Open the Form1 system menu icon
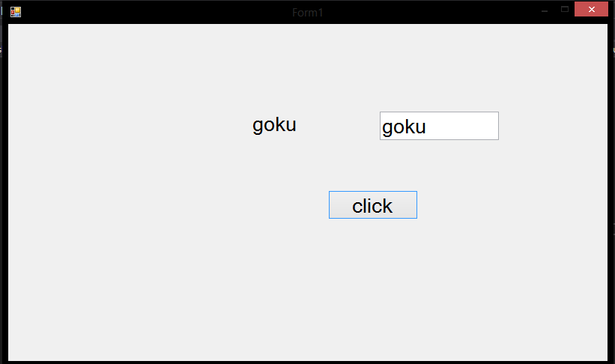The width and height of the screenshot is (615, 364). 16,12
